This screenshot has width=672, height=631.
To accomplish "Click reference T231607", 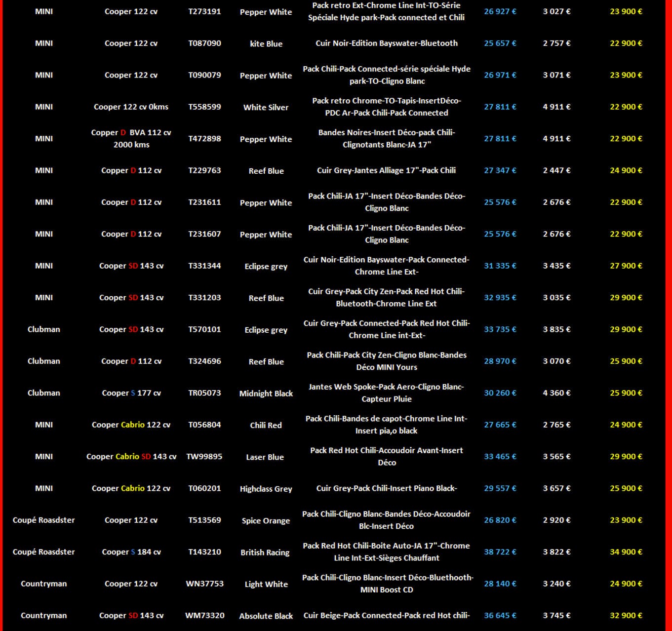I will [x=204, y=234].
